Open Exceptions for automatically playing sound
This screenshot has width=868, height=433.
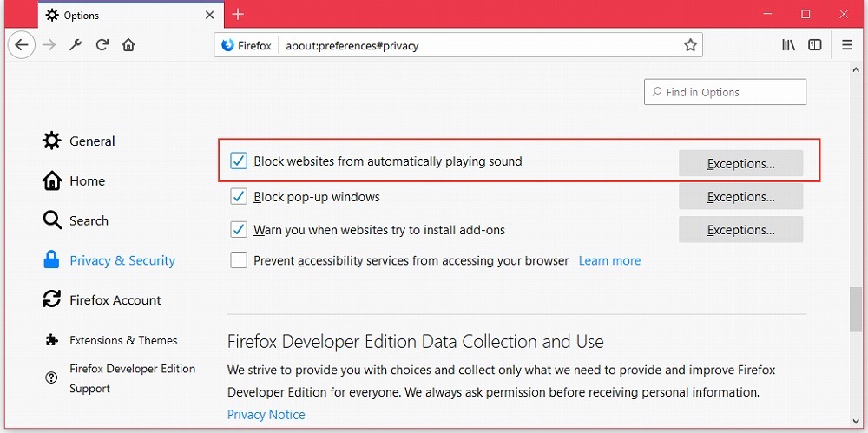point(740,163)
